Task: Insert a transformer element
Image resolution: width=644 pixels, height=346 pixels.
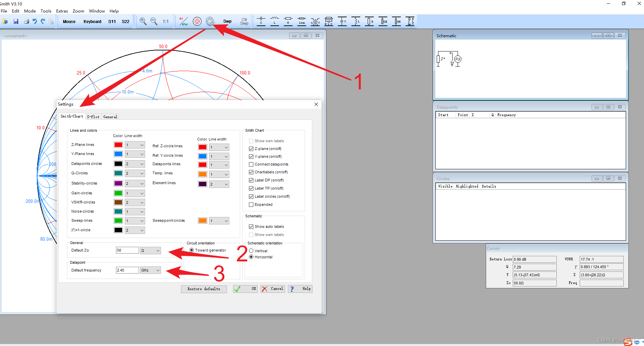Action: click(x=315, y=21)
